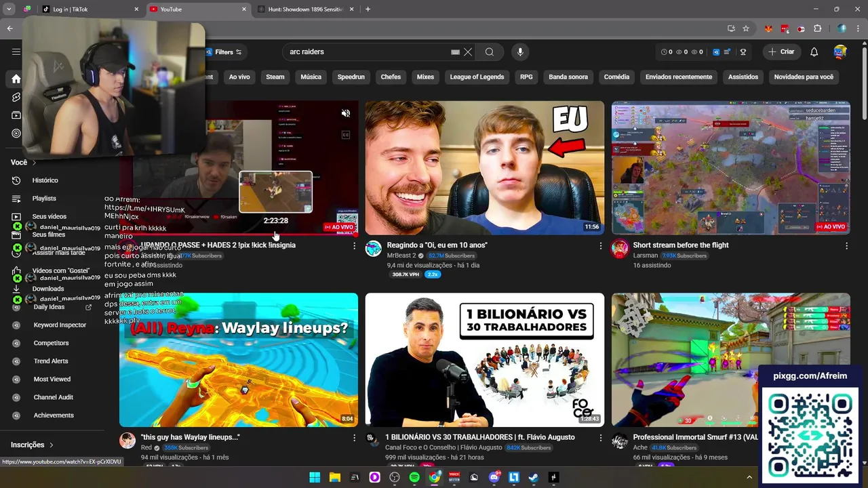
Task: Open the MrBeast reaction video thumbnail
Action: pos(484,168)
